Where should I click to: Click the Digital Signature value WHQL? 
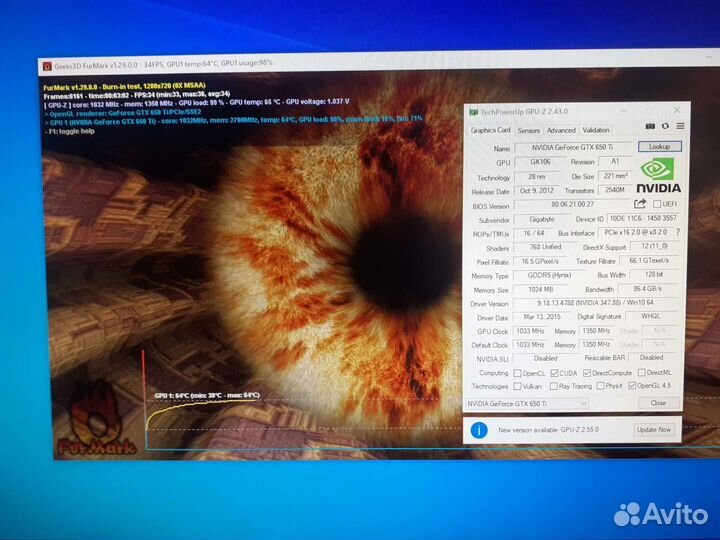coord(651,316)
